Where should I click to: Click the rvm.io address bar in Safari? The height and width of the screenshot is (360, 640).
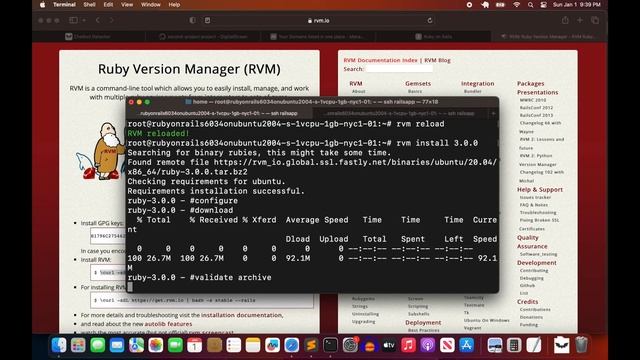tap(319, 20)
